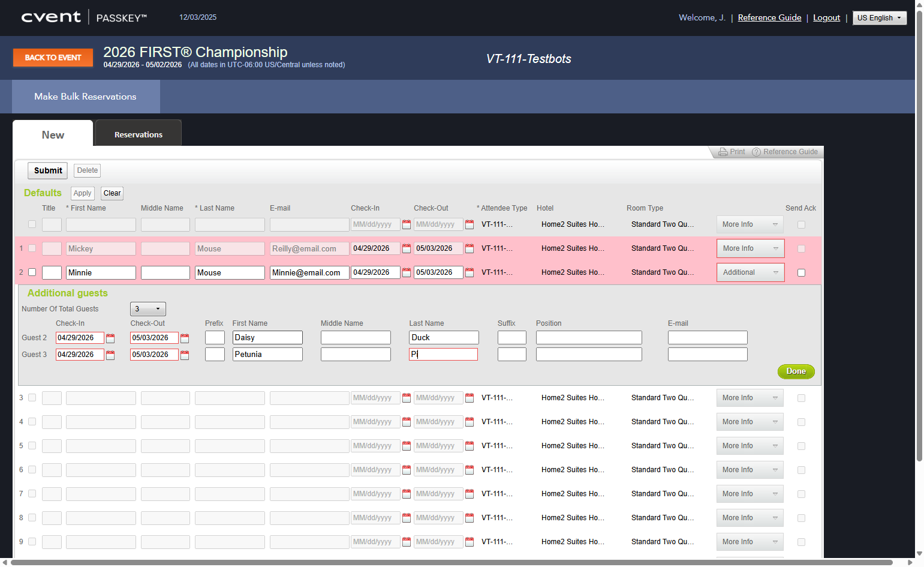Open Defaults row Check-Out calendar icon
Viewport: 924px width, 567px height.
(x=469, y=224)
